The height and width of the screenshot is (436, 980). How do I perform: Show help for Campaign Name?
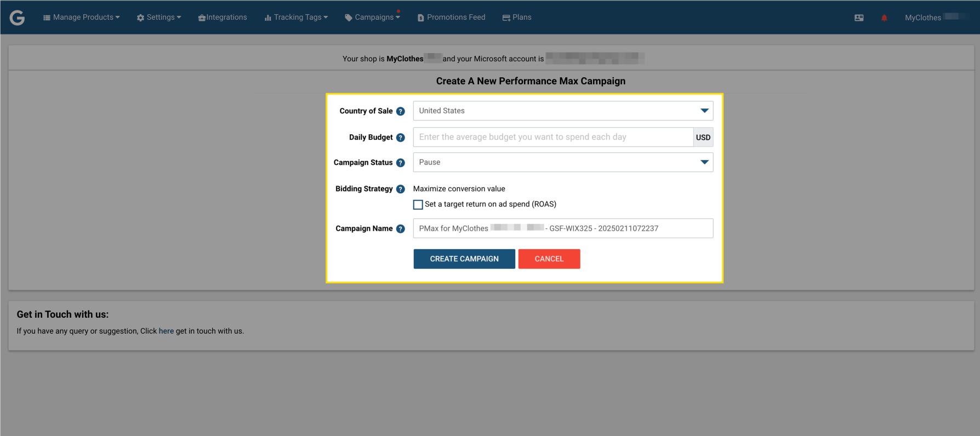click(x=401, y=229)
